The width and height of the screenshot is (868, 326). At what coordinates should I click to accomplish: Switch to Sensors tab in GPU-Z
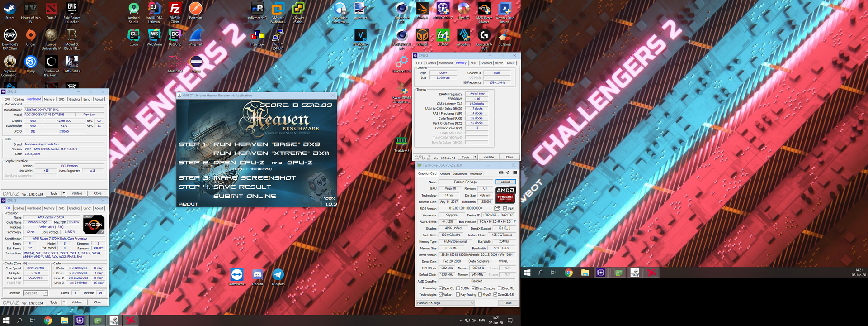click(x=445, y=174)
